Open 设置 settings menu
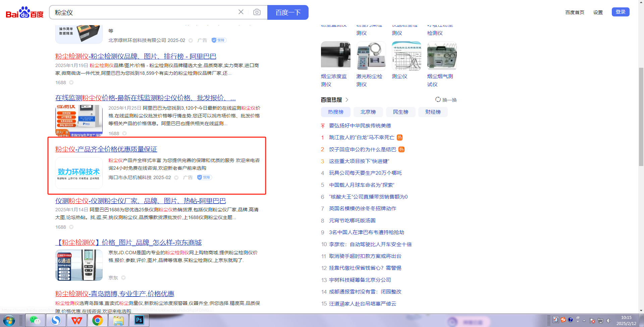 click(x=598, y=12)
